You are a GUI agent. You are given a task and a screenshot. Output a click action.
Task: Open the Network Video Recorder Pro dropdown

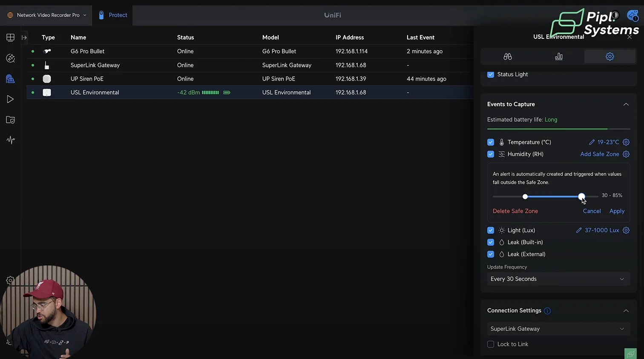[x=46, y=15]
